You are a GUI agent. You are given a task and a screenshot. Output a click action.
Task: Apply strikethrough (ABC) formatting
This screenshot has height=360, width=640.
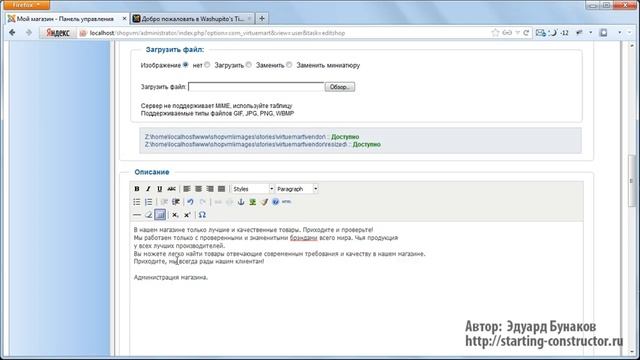[x=171, y=189]
